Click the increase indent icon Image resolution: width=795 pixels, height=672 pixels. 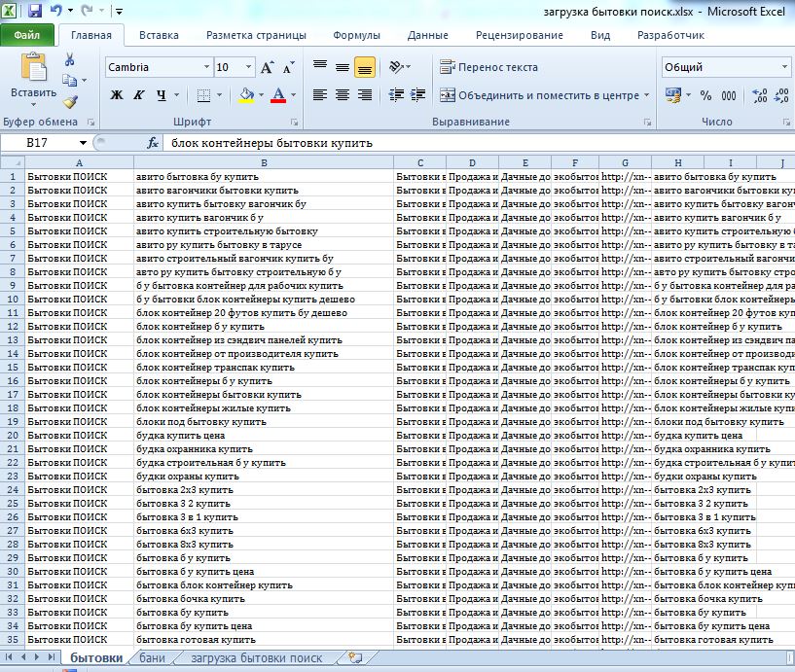click(417, 94)
